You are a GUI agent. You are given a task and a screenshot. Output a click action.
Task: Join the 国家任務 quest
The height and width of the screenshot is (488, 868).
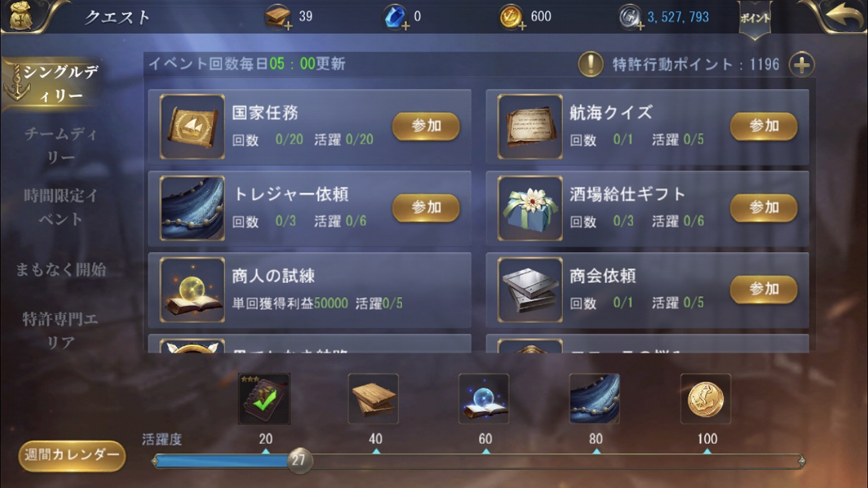coord(426,126)
